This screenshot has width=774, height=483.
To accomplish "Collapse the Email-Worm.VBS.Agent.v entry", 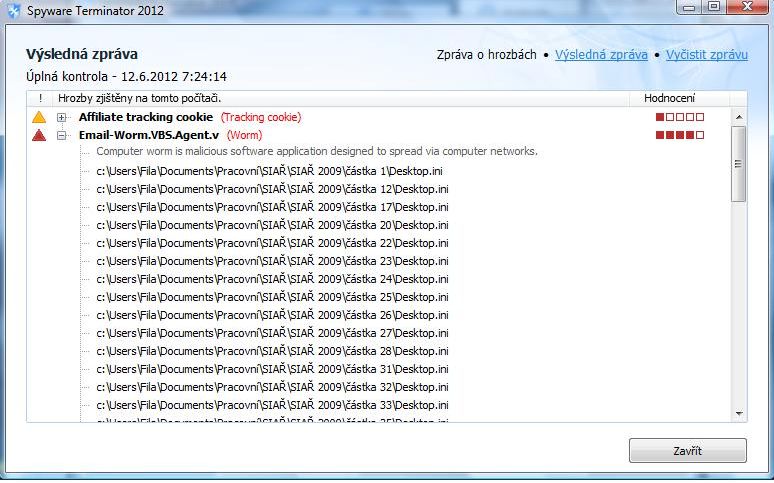I will [62, 135].
